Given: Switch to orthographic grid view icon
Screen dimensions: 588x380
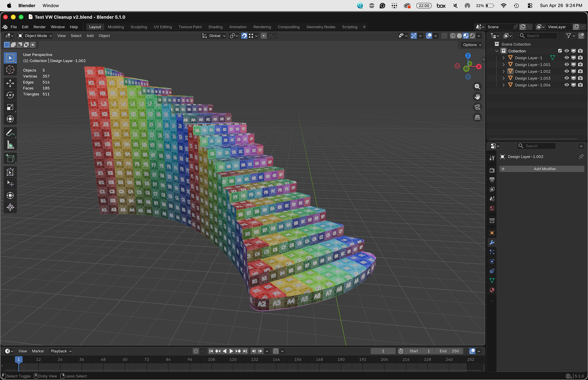Looking at the screenshot, I should click(477, 117).
